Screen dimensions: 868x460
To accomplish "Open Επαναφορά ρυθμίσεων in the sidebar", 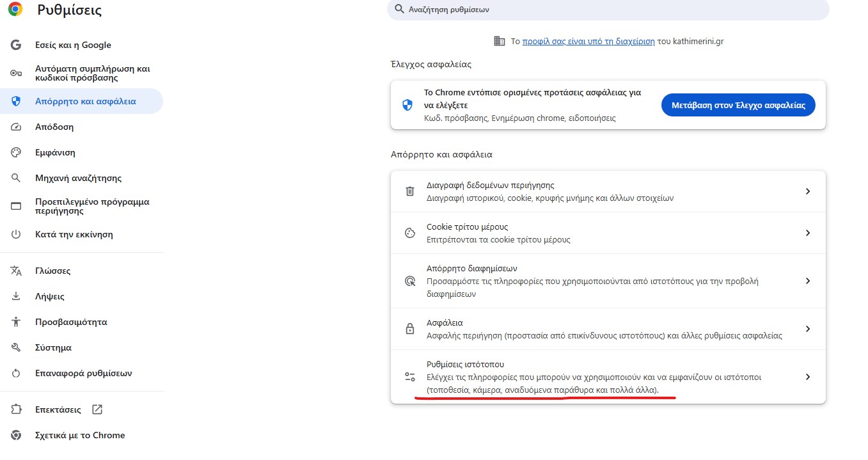I will point(83,374).
